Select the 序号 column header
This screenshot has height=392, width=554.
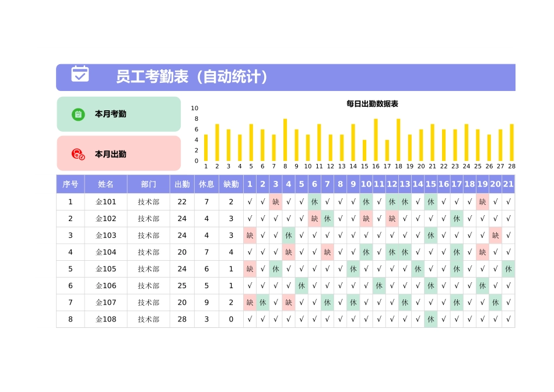tap(70, 184)
